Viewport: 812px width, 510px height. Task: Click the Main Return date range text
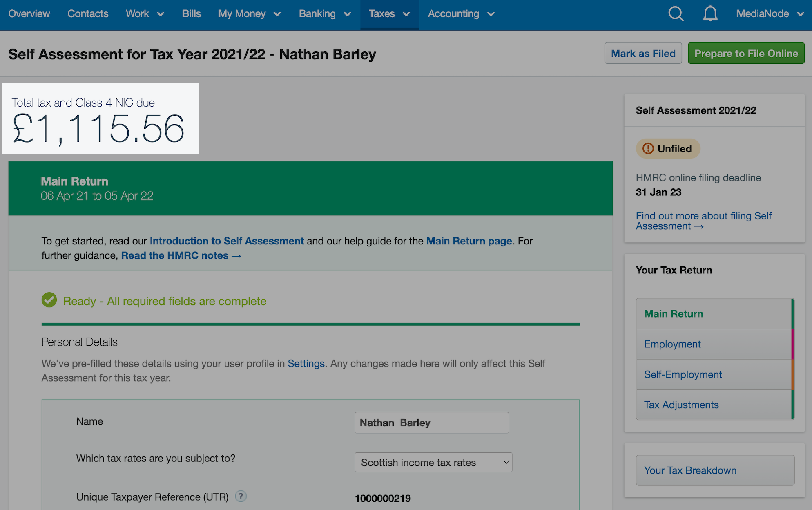[97, 196]
